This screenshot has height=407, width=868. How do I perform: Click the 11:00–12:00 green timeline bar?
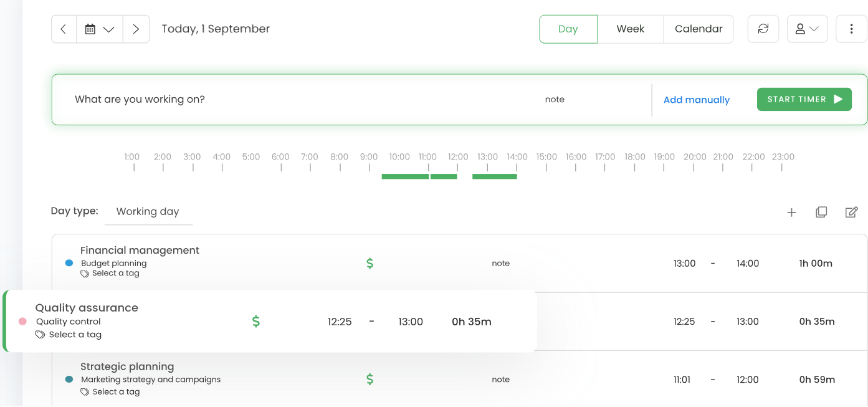pyautogui.click(x=444, y=177)
